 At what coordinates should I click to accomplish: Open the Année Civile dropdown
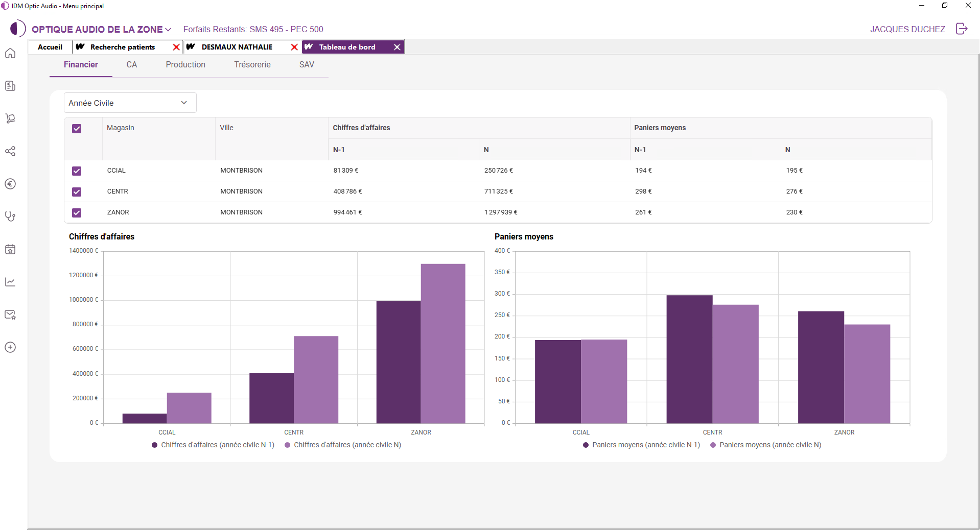(129, 103)
